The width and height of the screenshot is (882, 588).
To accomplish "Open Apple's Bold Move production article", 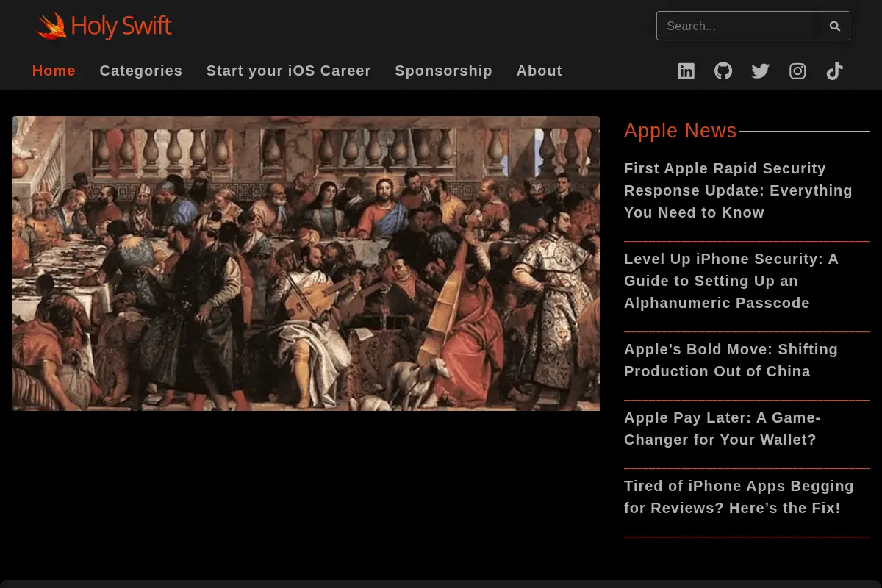I will pyautogui.click(x=731, y=360).
